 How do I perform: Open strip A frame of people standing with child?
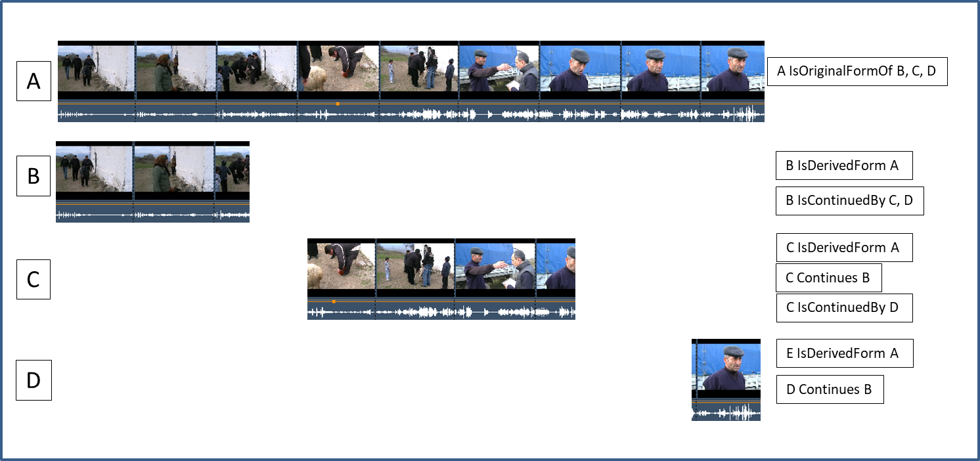(x=418, y=69)
